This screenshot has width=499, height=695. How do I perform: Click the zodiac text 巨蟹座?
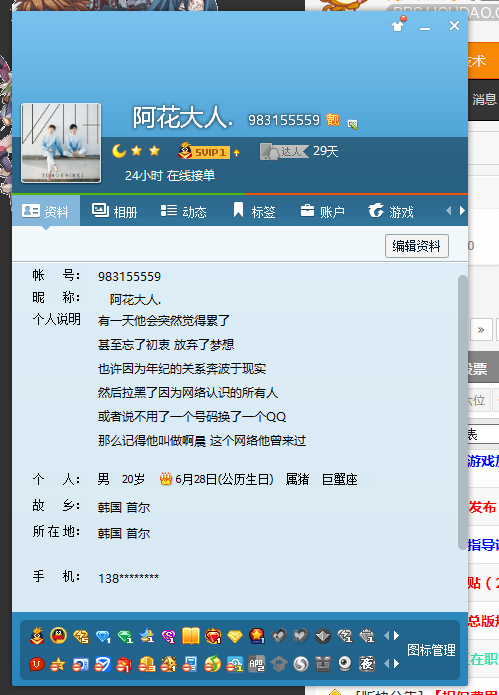point(339,479)
